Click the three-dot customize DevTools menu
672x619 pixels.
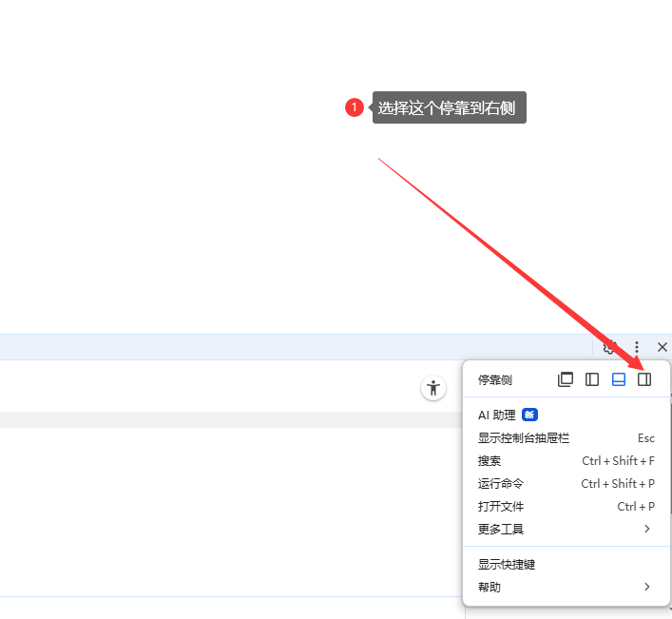637,348
